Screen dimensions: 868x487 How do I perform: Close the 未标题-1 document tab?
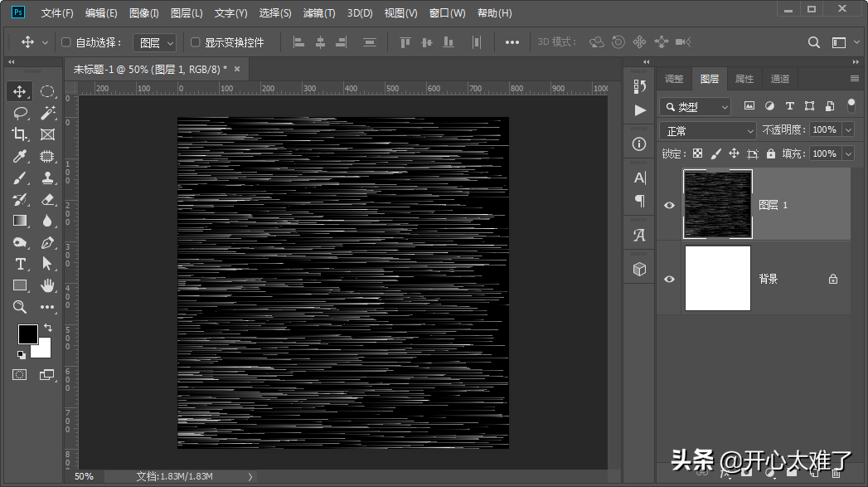(237, 69)
